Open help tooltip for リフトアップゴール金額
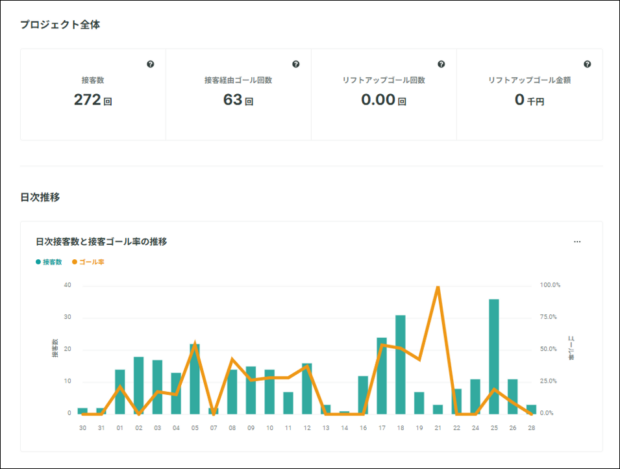 (587, 64)
